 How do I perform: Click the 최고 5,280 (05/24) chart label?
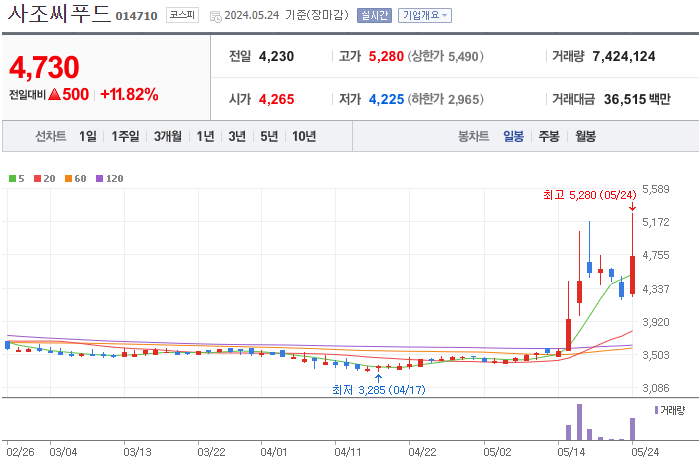589,195
